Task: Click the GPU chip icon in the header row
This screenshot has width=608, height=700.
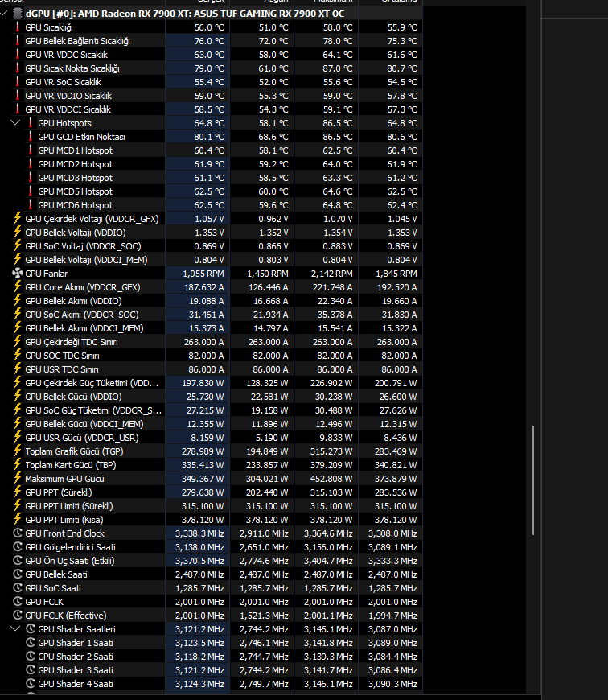Action: 17,14
